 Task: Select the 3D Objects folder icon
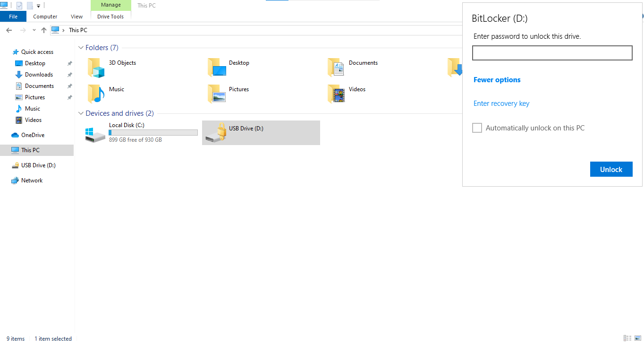96,68
